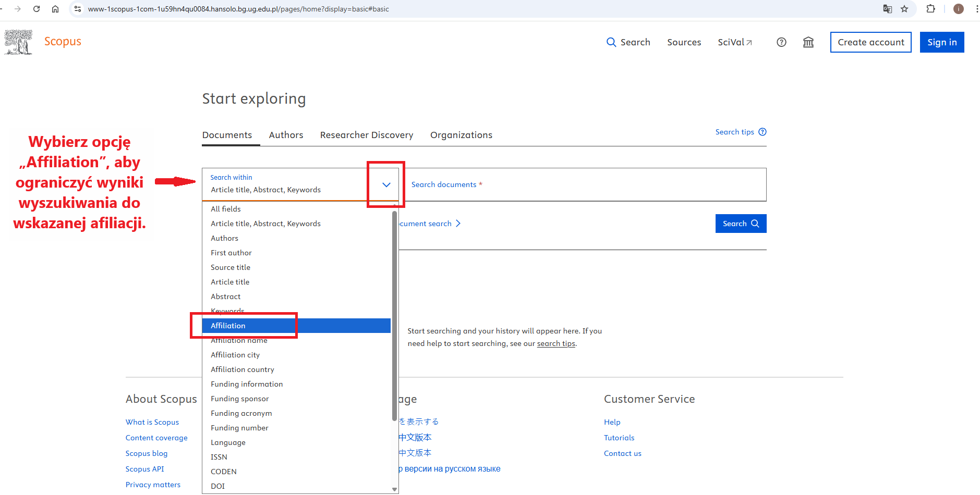Image resolution: width=980 pixels, height=495 pixels.
Task: Select Affiliation from the dropdown list
Action: click(x=228, y=326)
